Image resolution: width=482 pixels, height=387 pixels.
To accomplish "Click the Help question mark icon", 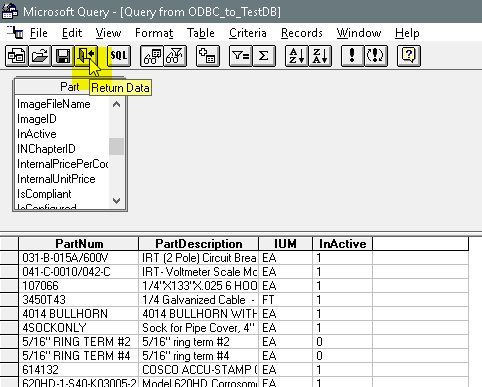I will pos(409,56).
